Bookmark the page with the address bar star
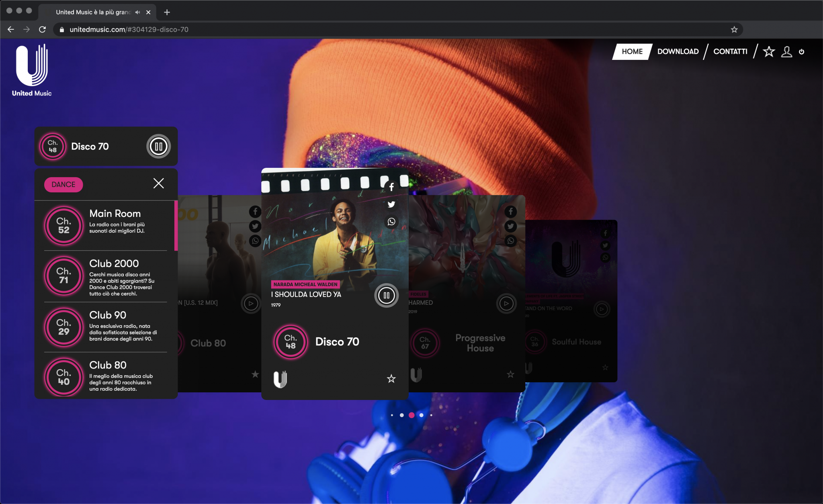 (734, 29)
